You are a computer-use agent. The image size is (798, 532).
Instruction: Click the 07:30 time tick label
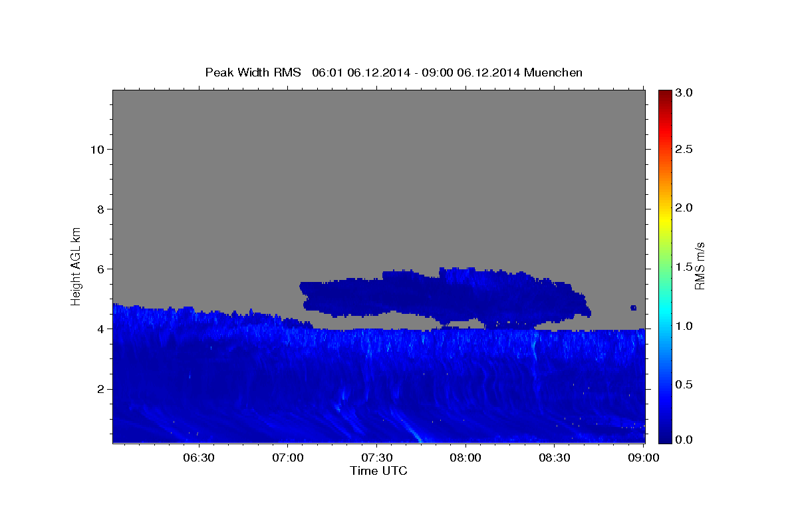(x=376, y=458)
